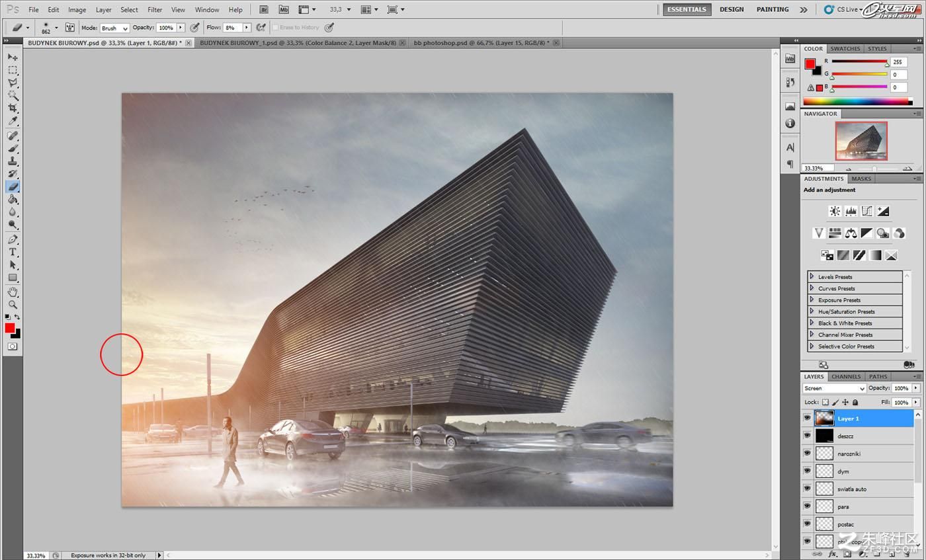Select the Crop tool
This screenshot has height=560, width=926.
13,108
